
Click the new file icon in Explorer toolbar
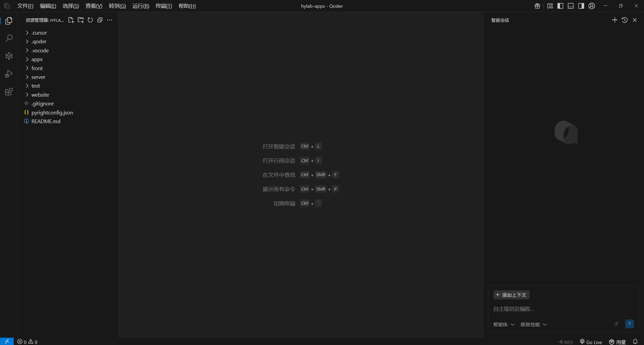tap(71, 20)
